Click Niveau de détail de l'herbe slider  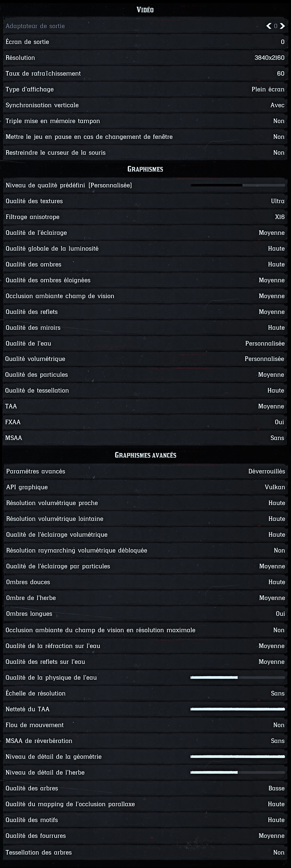coord(238,772)
